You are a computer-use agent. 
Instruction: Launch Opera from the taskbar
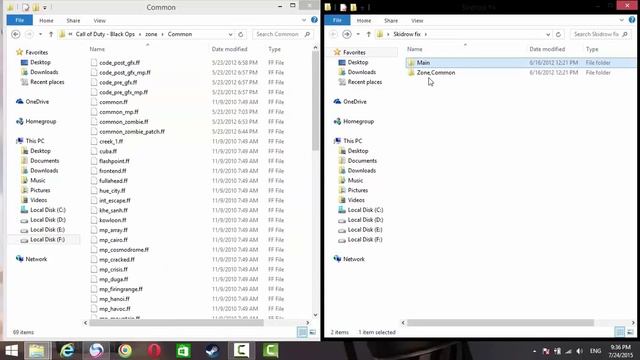[x=154, y=351]
